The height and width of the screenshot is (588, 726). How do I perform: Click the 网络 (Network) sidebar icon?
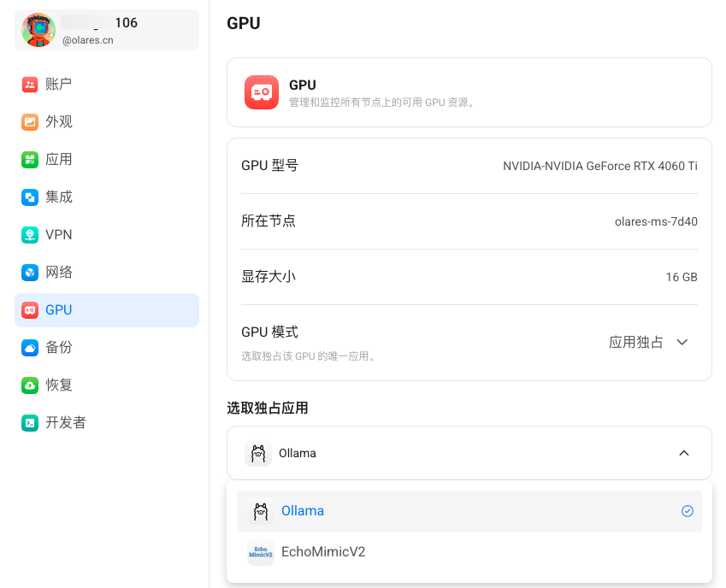click(x=30, y=273)
